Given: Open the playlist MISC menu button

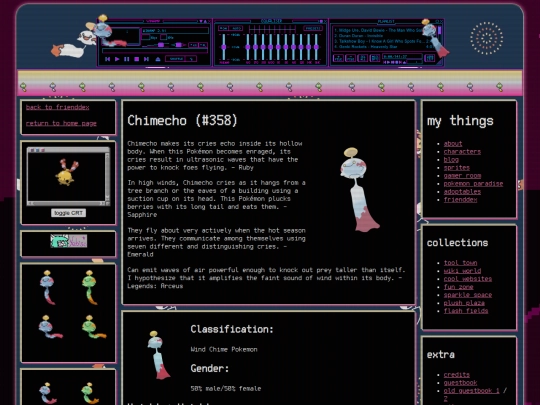Looking at the screenshot, I should 375,58.
